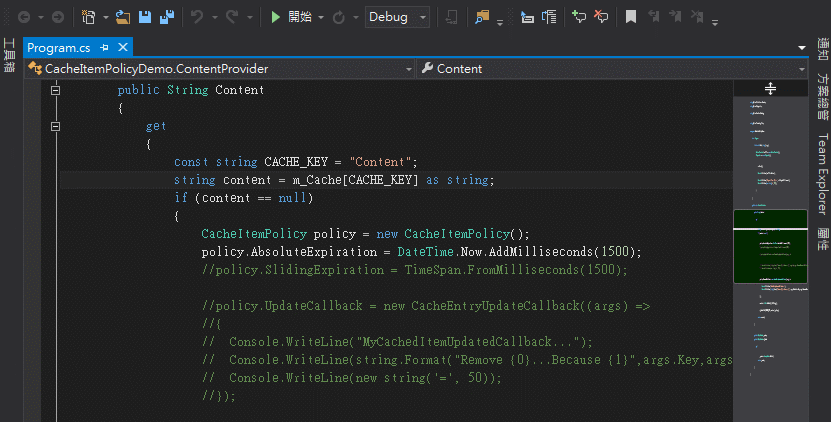The height and width of the screenshot is (422, 831).
Task: Click the Comment selection icon
Action: point(579,17)
